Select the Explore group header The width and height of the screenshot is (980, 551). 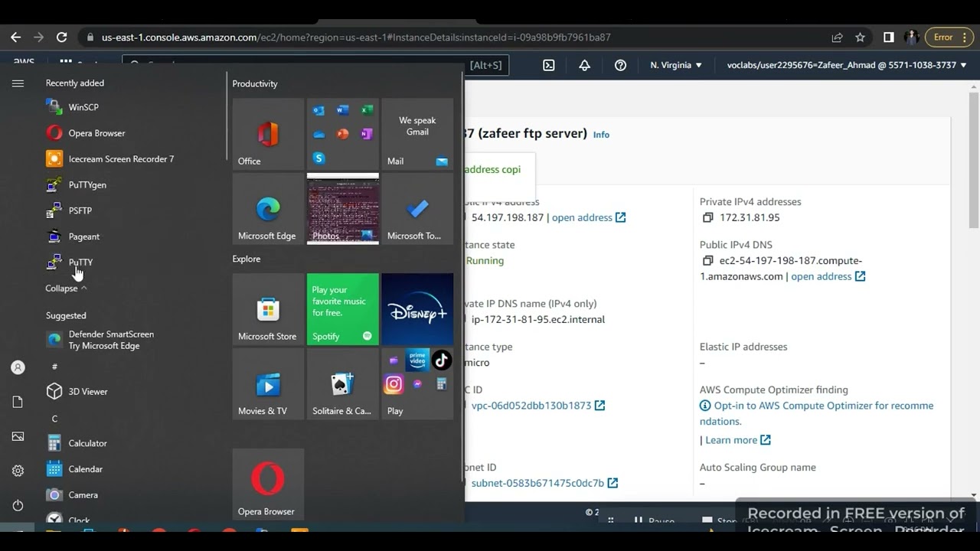tap(247, 259)
